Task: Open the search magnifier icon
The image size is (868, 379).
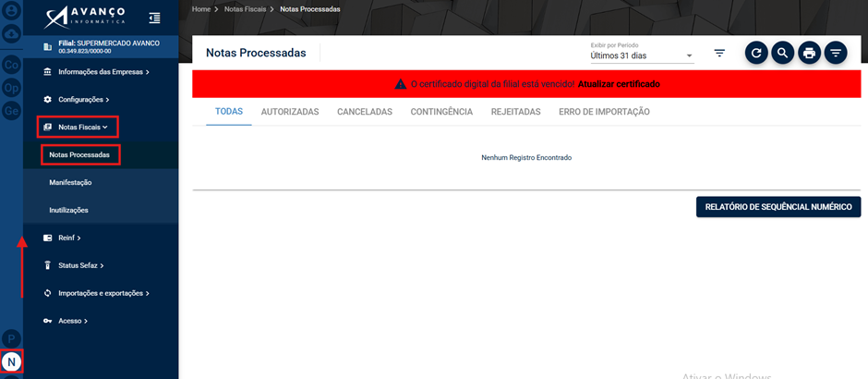Action: tap(783, 54)
